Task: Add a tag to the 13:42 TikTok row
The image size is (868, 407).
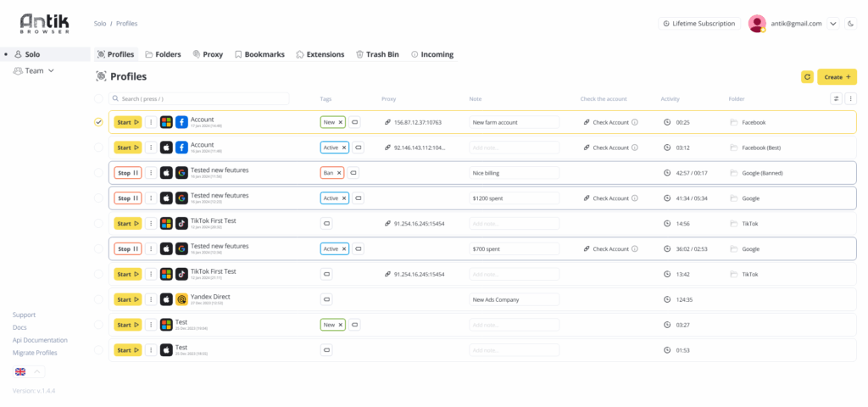Action: point(326,274)
